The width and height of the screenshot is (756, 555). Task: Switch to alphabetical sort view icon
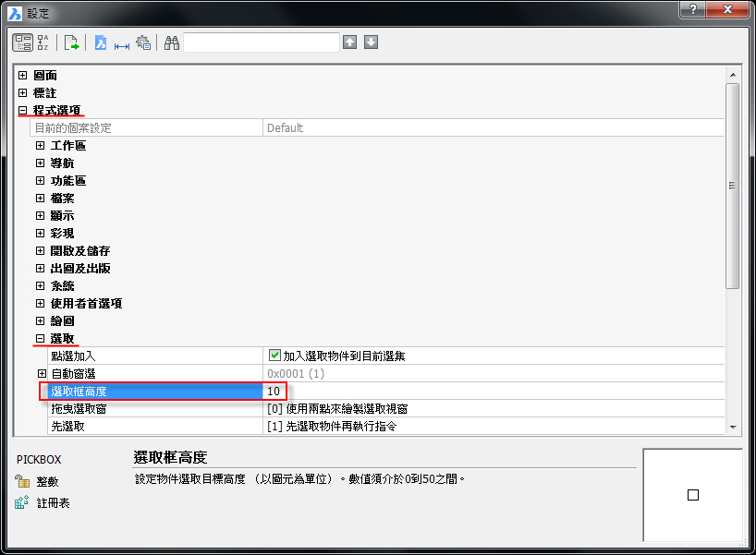coord(43,42)
